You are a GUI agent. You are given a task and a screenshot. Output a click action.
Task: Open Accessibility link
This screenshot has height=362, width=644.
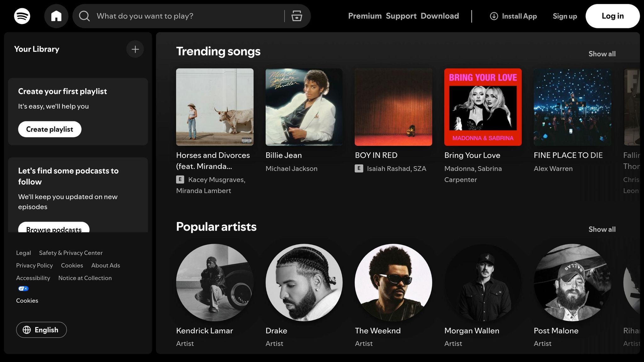[x=33, y=278]
